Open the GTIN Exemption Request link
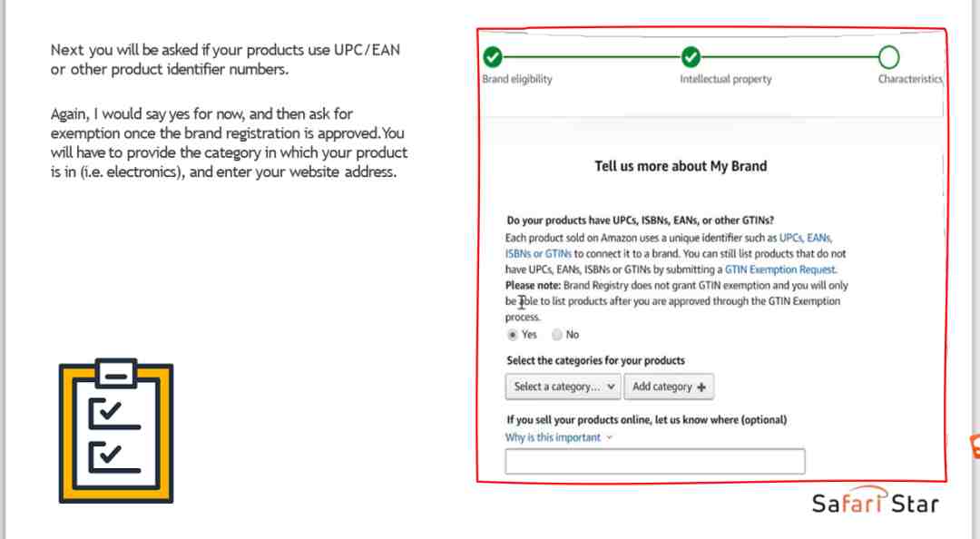 (x=780, y=269)
